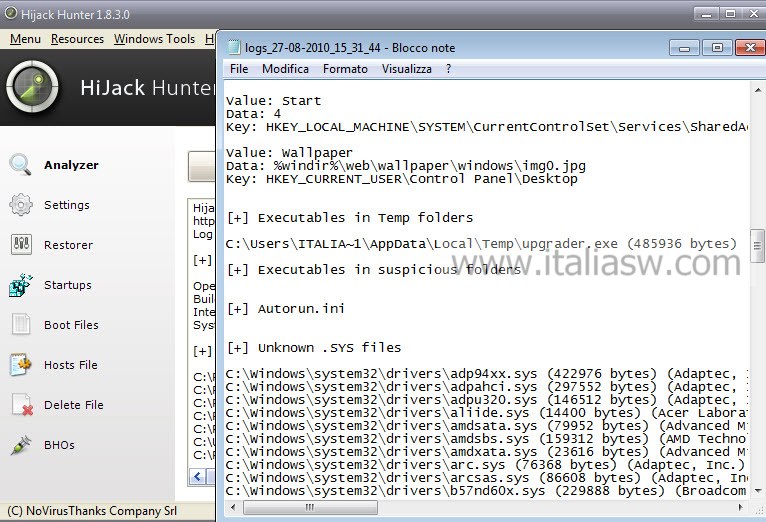Click the Delete File icon
Image resolution: width=766 pixels, height=522 pixels.
pyautogui.click(x=22, y=405)
